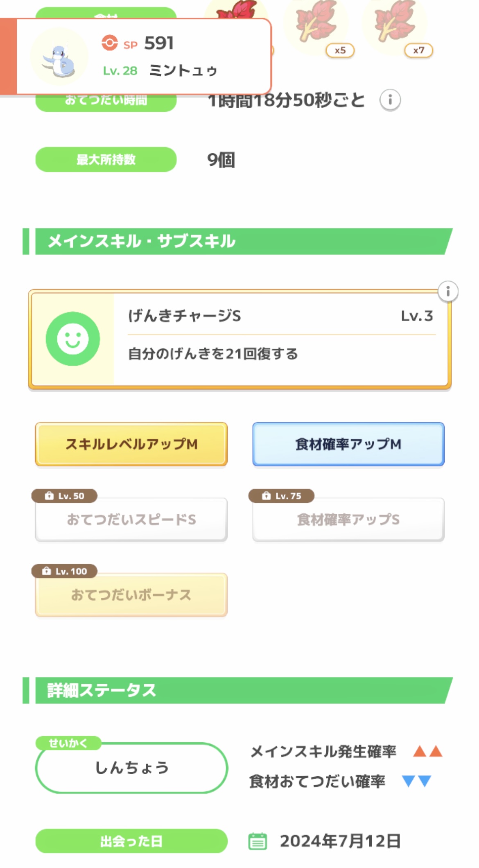This screenshot has height=868, width=479.
Task: Tap the red up arrows for main skill rate
Action: [427, 751]
